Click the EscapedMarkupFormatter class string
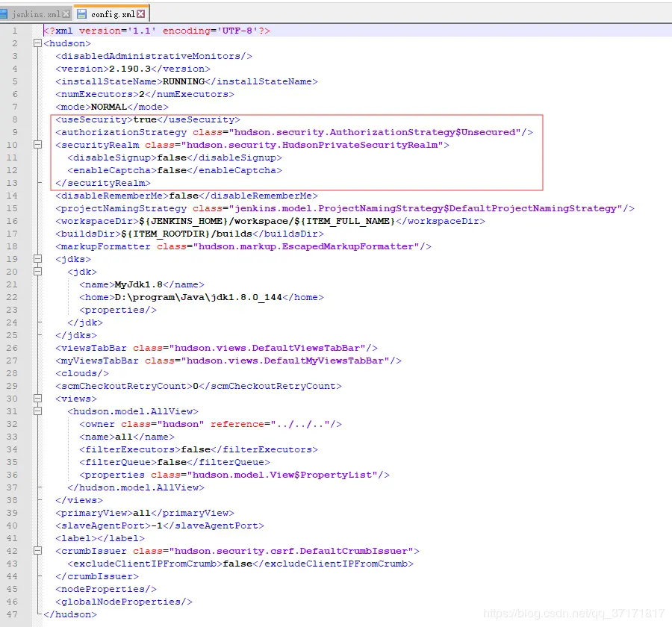The width and height of the screenshot is (672, 627). click(x=306, y=246)
